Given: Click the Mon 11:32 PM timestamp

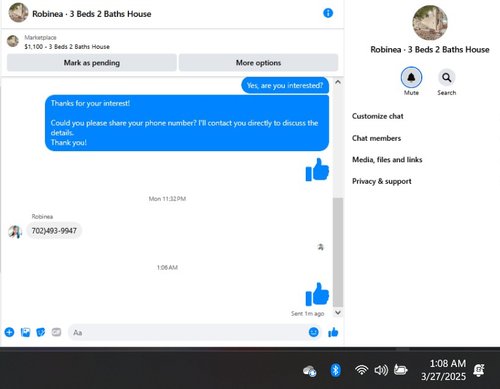Looking at the screenshot, I should point(167,199).
